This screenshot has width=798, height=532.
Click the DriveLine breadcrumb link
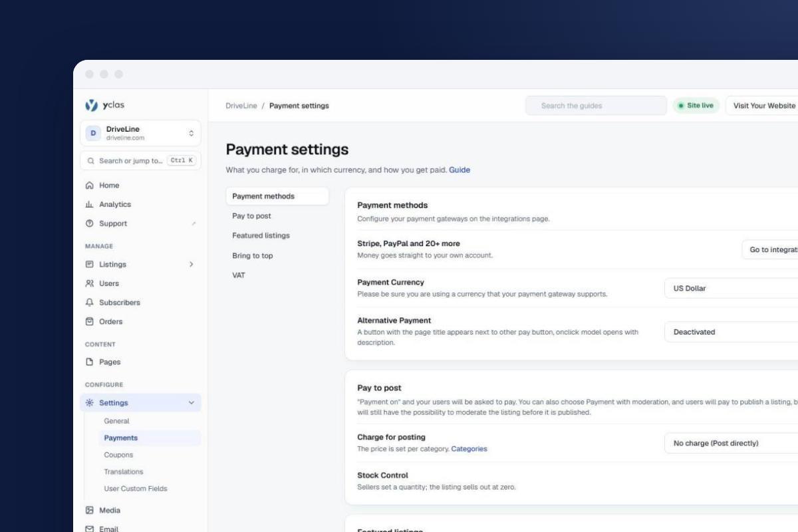241,106
